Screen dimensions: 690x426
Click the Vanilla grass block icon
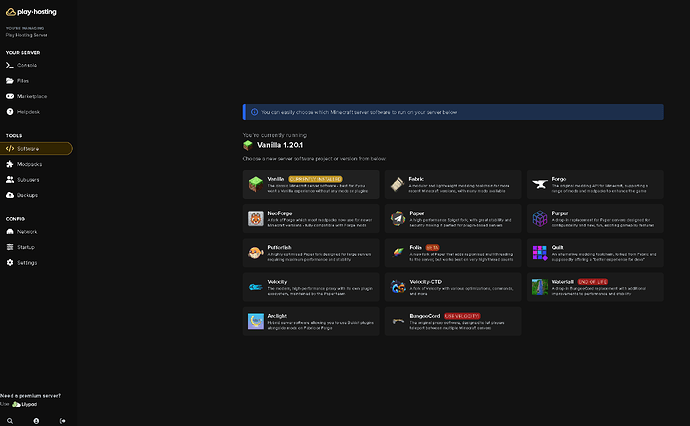[x=255, y=184]
